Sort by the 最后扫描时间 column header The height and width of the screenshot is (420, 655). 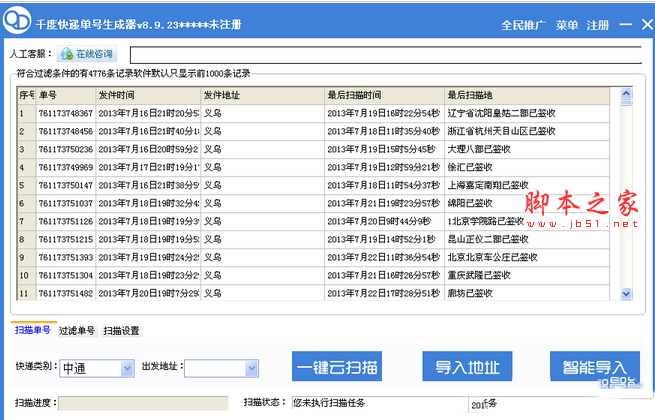384,96
